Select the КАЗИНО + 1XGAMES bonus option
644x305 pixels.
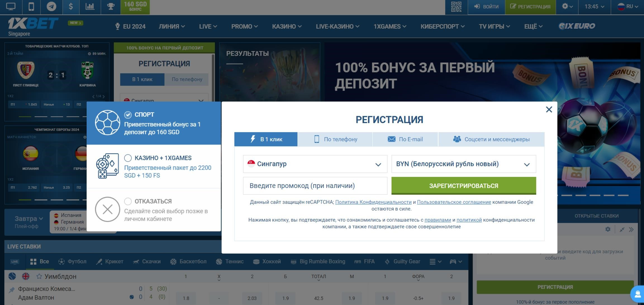[154, 166]
